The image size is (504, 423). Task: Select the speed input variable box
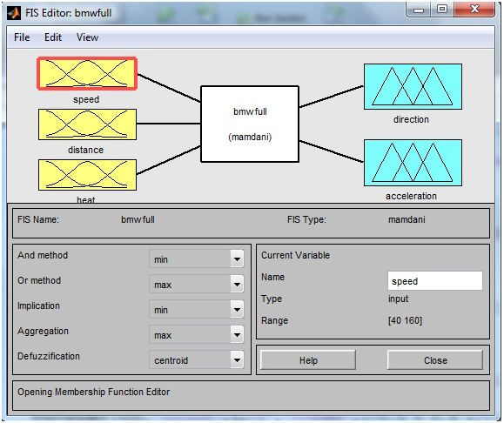(87, 74)
